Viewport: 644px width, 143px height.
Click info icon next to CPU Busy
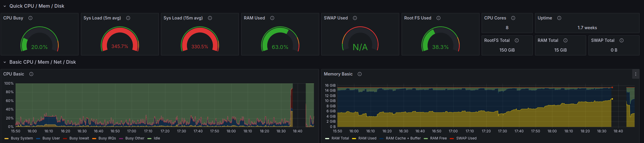pos(30,18)
